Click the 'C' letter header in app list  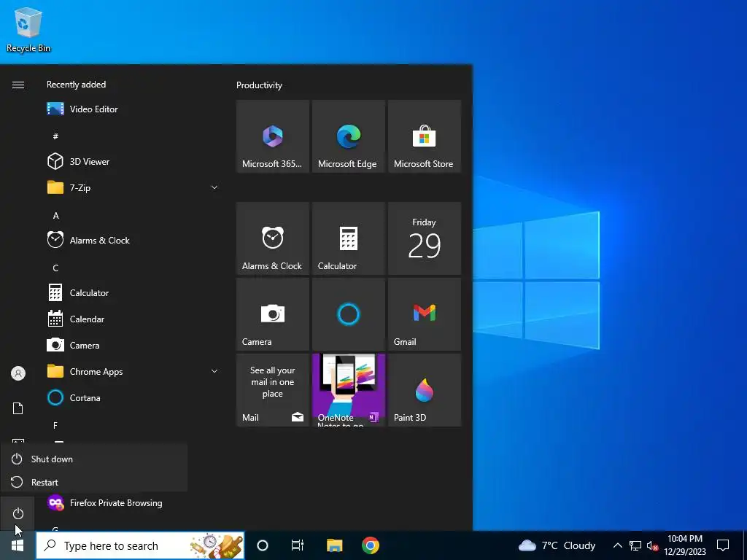coord(55,268)
